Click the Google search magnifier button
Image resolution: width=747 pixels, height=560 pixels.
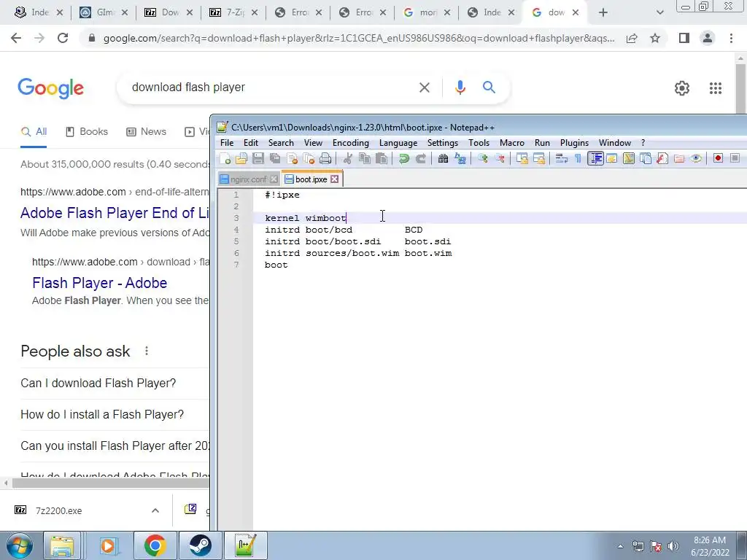(x=489, y=87)
